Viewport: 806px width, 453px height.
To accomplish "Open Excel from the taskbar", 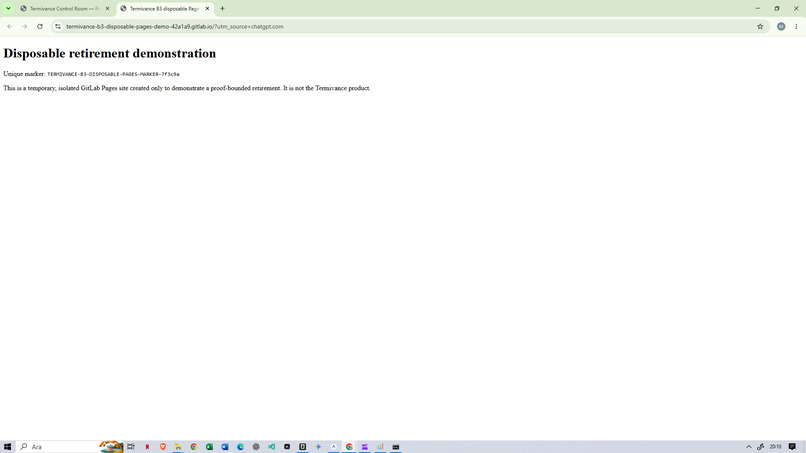I will coord(209,447).
